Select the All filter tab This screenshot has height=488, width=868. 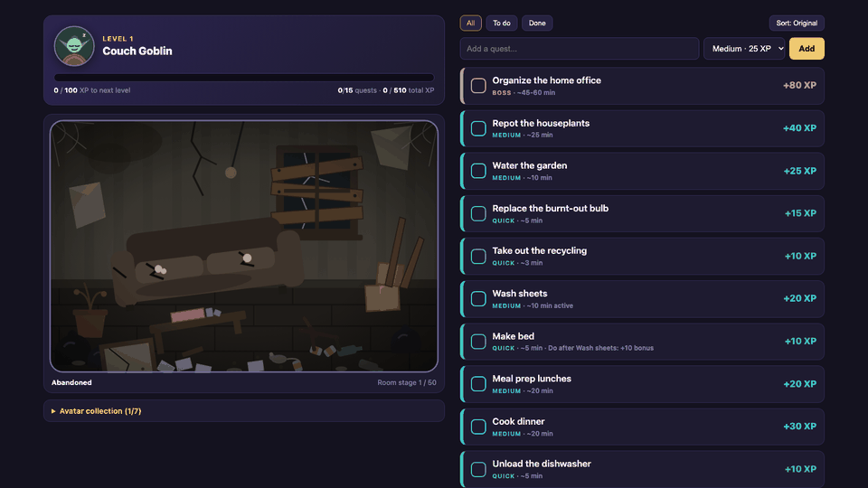470,23
